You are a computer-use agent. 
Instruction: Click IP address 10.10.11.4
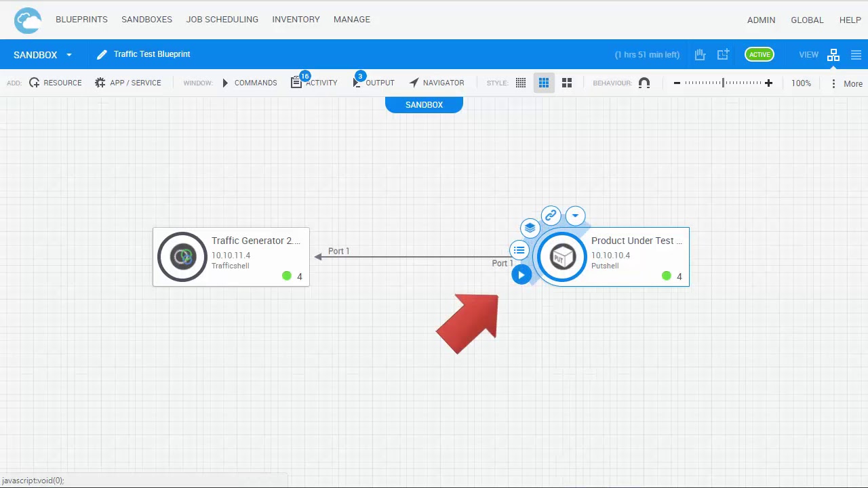tap(231, 256)
